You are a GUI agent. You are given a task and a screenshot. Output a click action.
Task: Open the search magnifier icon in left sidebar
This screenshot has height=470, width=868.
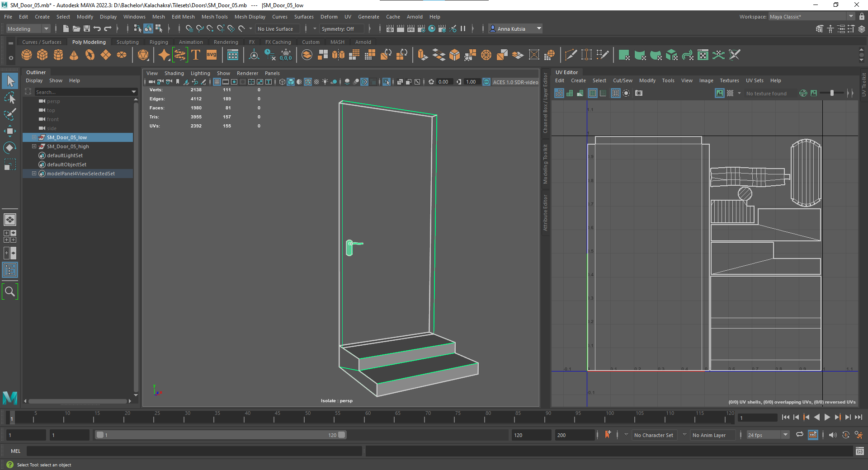[x=10, y=291]
